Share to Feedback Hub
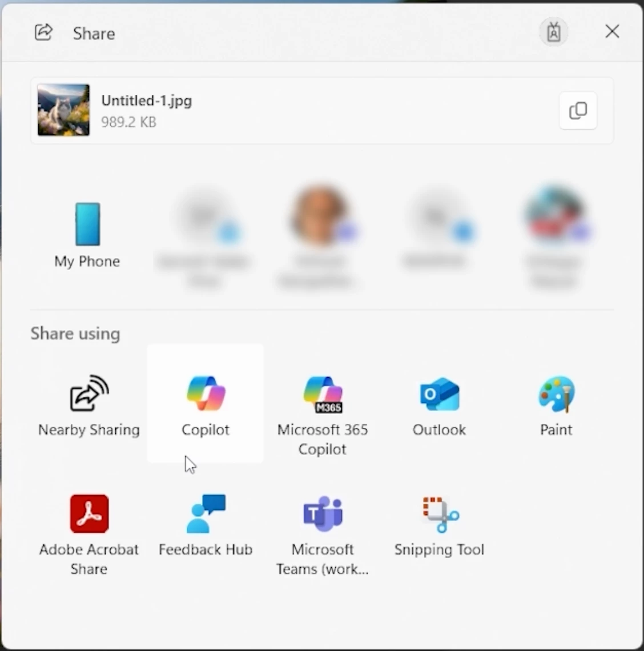The width and height of the screenshot is (644, 651). click(206, 525)
